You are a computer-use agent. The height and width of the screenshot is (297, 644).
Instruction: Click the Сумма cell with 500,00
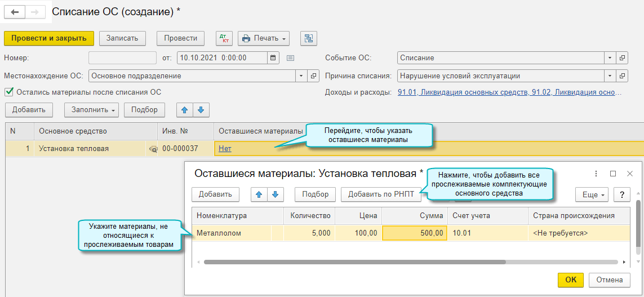(414, 233)
